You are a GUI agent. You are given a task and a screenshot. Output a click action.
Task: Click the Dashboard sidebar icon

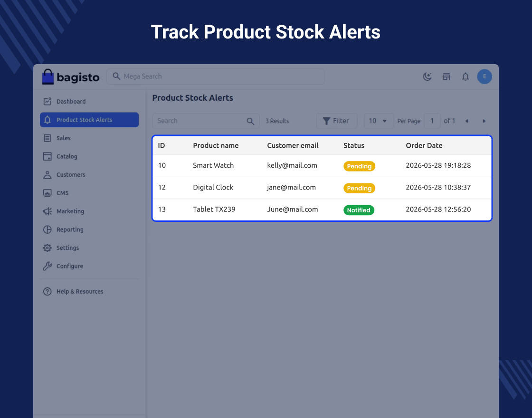(47, 102)
